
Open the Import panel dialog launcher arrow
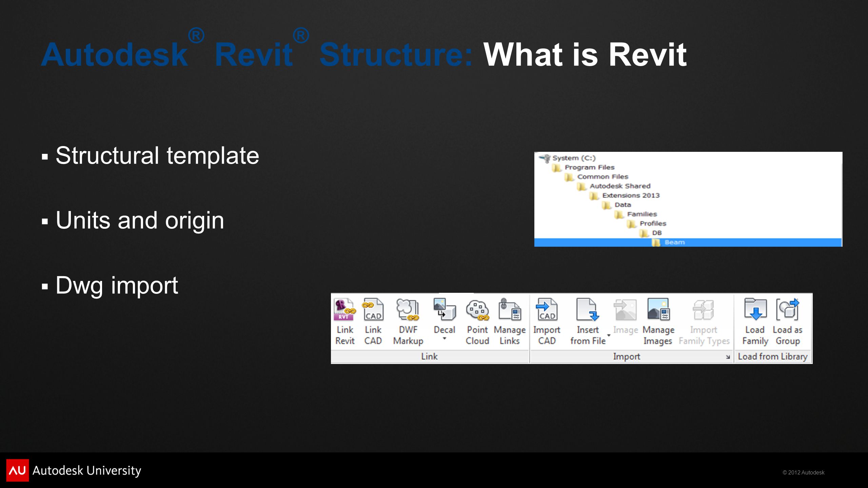click(x=728, y=357)
